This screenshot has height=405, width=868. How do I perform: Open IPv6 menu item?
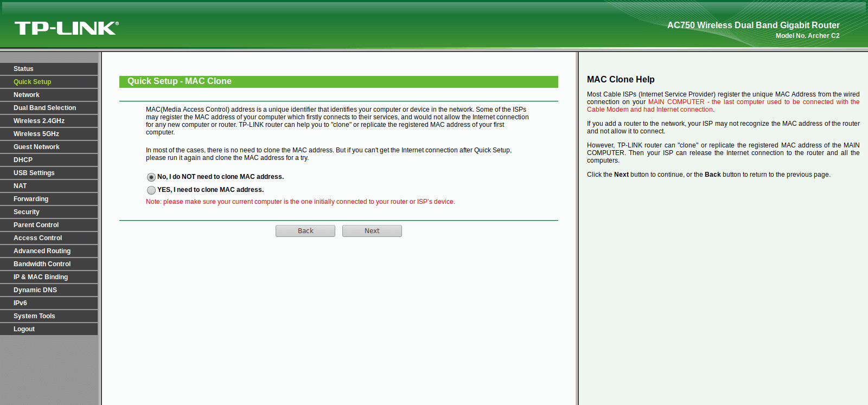(x=49, y=303)
